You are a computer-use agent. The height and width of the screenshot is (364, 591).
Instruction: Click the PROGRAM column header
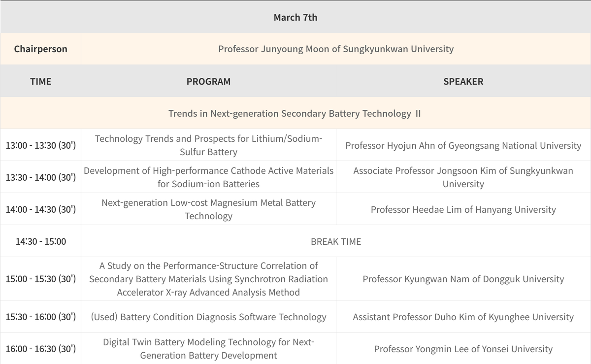click(208, 81)
